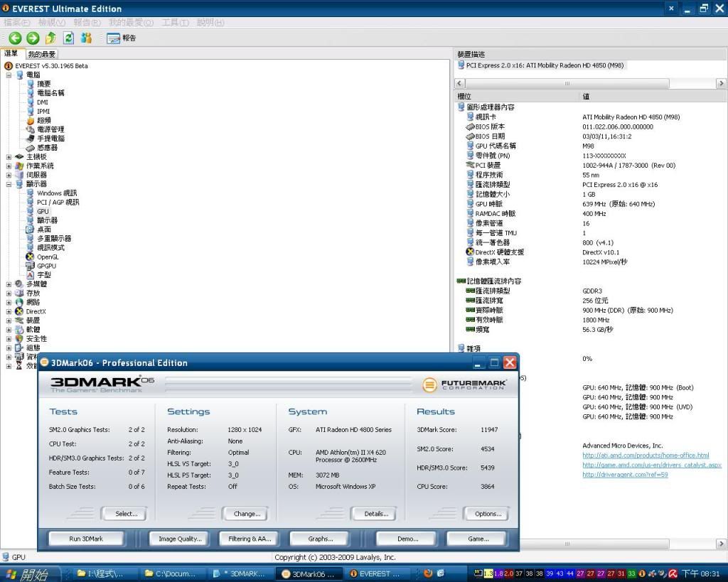The height and width of the screenshot is (582, 728).
Task: Open the 工具(T) tools menu
Action: 175,23
